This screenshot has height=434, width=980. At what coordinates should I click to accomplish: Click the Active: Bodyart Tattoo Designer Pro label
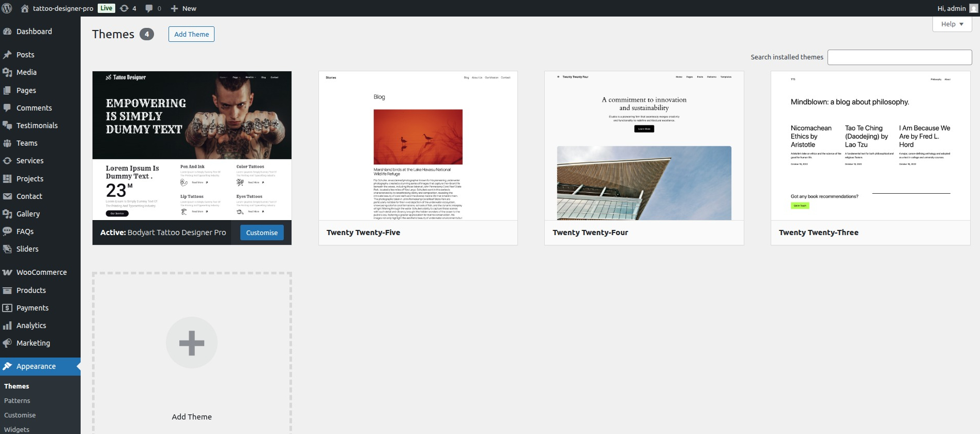163,233
